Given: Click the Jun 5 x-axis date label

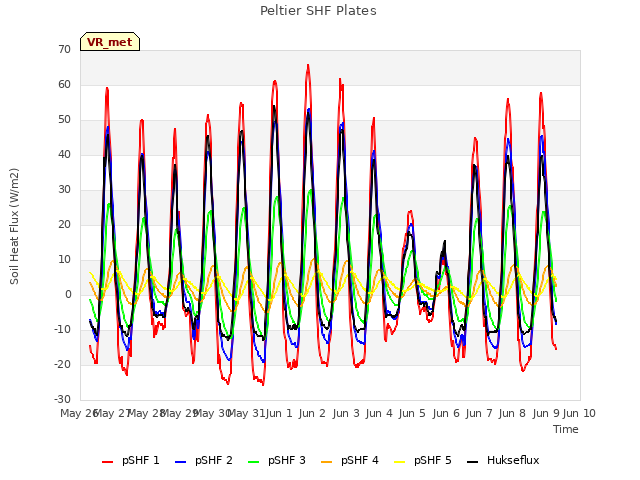Looking at the screenshot, I should [412, 413].
